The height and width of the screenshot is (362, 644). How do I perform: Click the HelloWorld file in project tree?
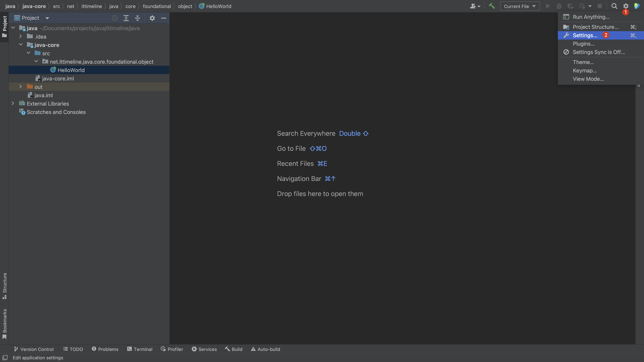[71, 70]
